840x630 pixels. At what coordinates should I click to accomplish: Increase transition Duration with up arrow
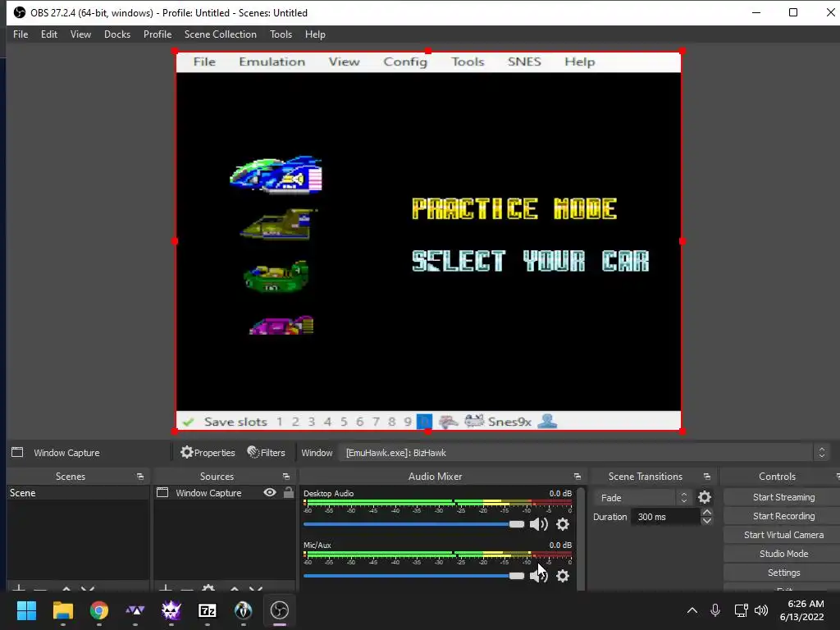point(706,512)
